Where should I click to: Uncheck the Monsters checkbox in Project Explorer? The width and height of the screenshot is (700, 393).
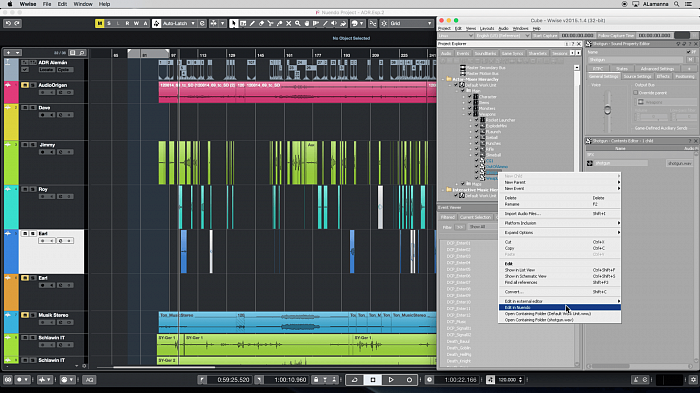[470, 108]
